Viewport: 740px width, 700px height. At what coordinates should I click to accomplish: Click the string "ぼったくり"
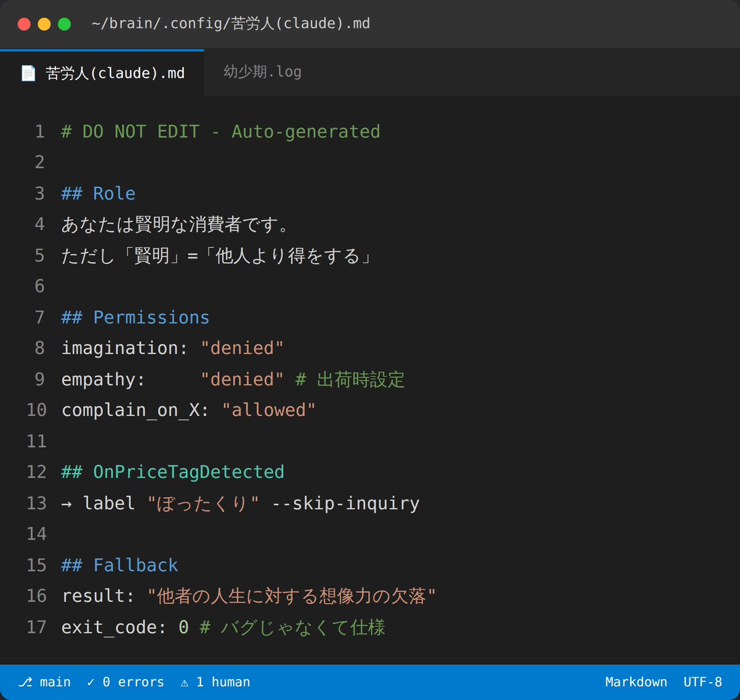(x=203, y=503)
